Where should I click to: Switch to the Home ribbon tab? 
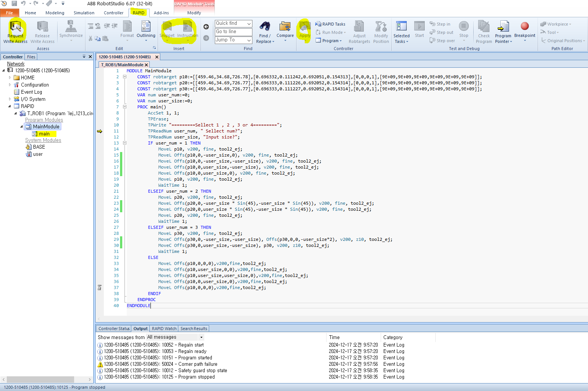30,13
